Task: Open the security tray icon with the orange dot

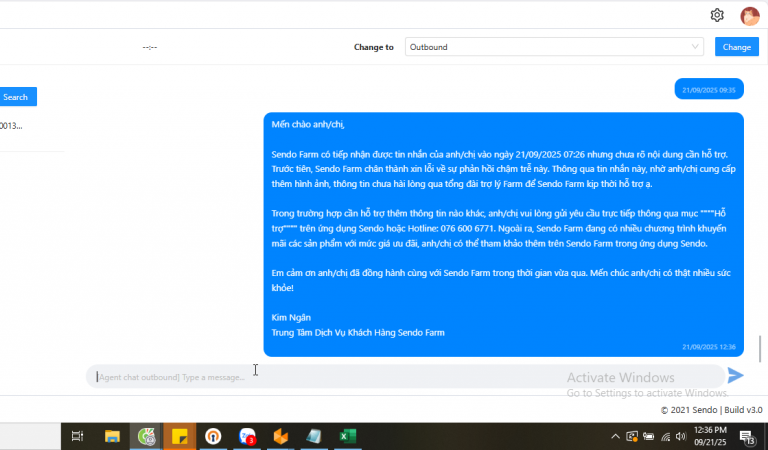Action: coord(632,436)
